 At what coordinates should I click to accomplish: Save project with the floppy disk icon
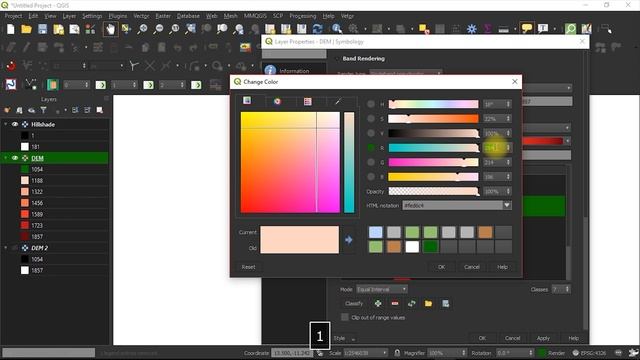point(42,29)
